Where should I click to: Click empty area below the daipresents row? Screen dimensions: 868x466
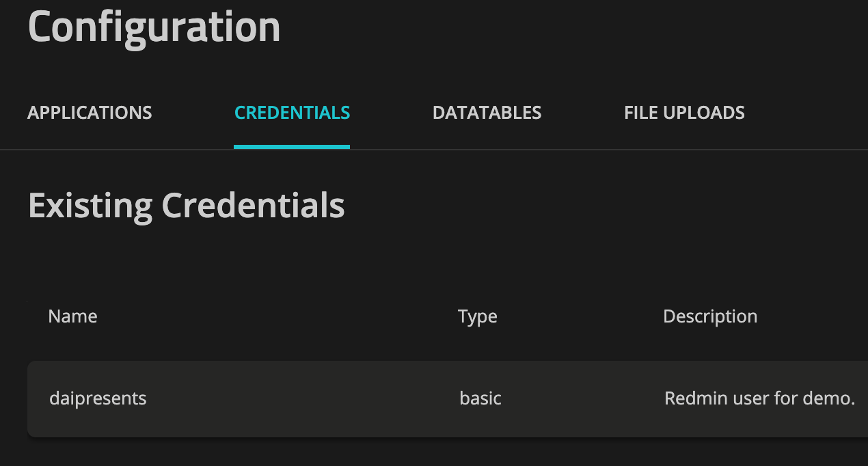(x=410, y=452)
